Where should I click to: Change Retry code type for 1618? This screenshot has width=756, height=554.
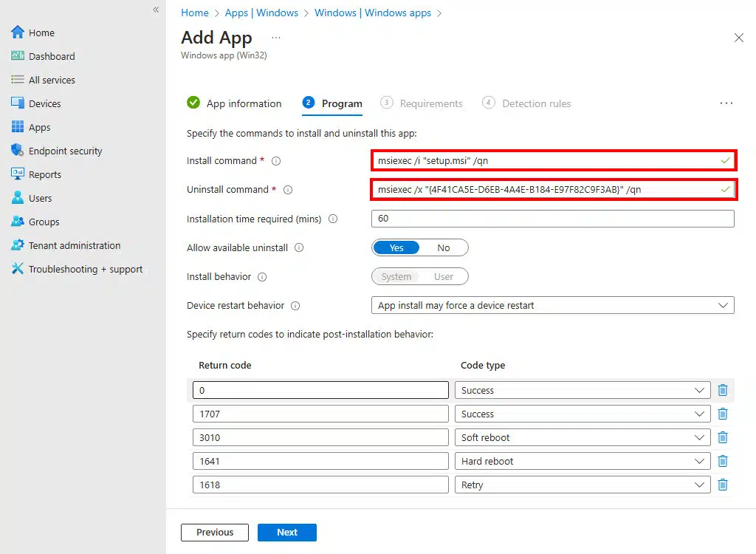point(583,485)
